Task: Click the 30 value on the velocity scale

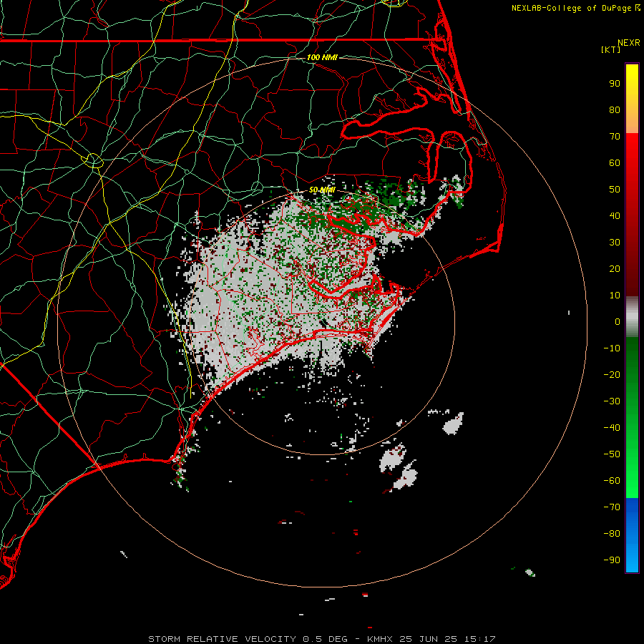Action: click(615, 243)
